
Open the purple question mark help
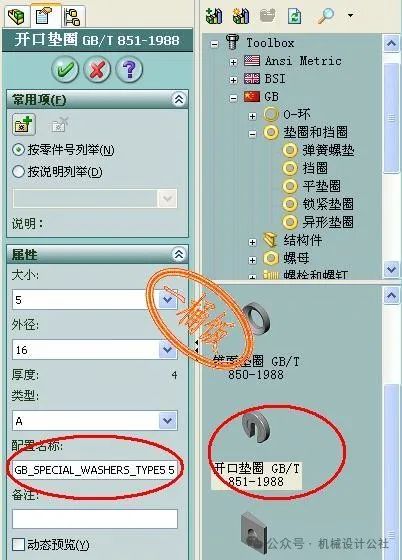(x=129, y=69)
